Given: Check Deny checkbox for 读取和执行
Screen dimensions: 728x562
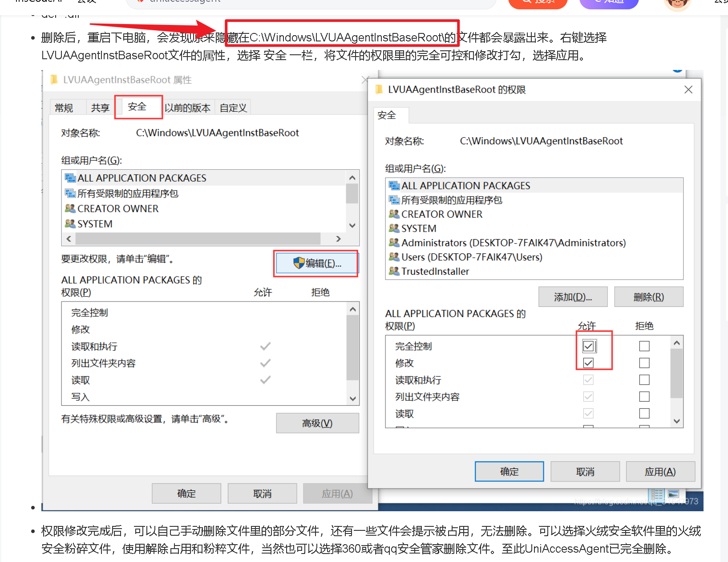Looking at the screenshot, I should pyautogui.click(x=644, y=380).
